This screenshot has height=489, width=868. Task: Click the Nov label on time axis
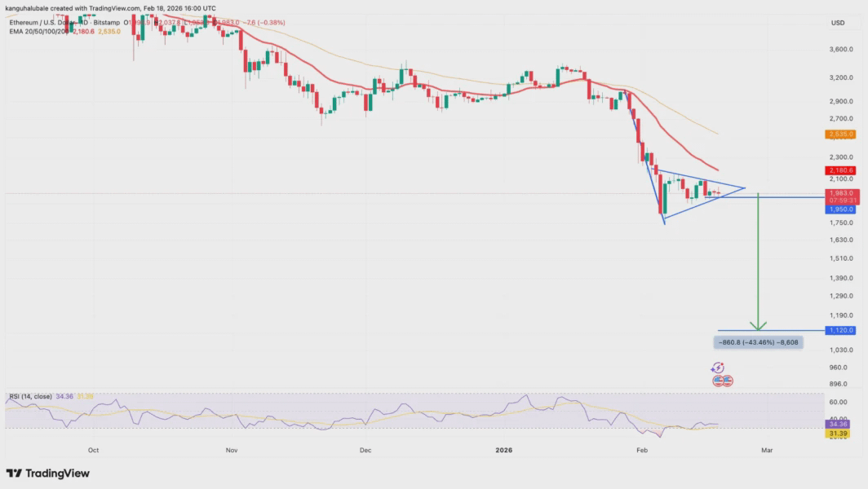tap(232, 450)
